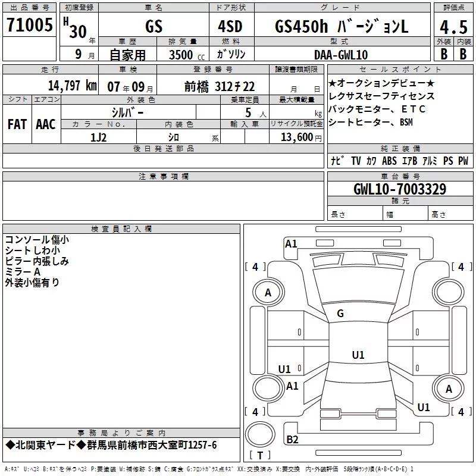Select recycle deposit 13,600円
The width and height of the screenshot is (476, 476).
(x=301, y=137)
